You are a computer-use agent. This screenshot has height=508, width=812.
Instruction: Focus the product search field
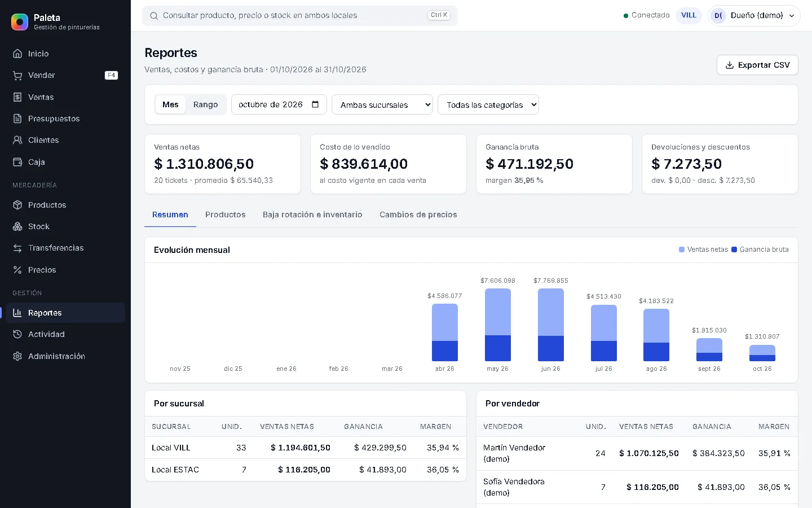(300, 16)
